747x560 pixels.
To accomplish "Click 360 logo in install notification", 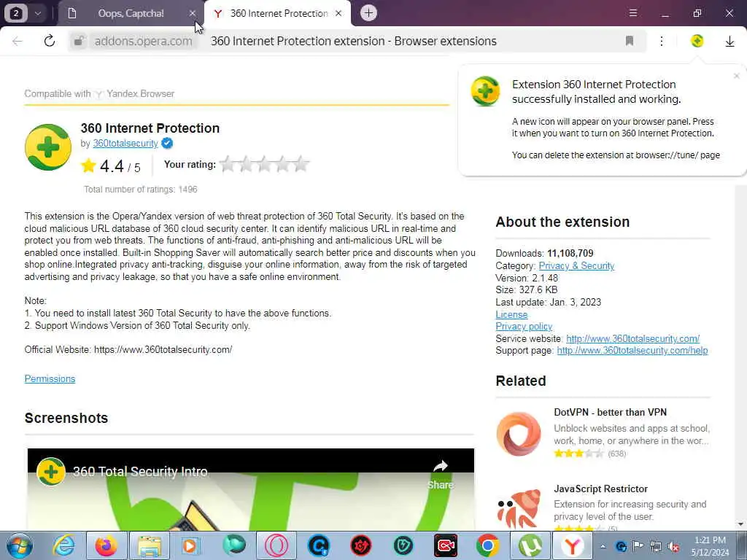I will pos(485,91).
